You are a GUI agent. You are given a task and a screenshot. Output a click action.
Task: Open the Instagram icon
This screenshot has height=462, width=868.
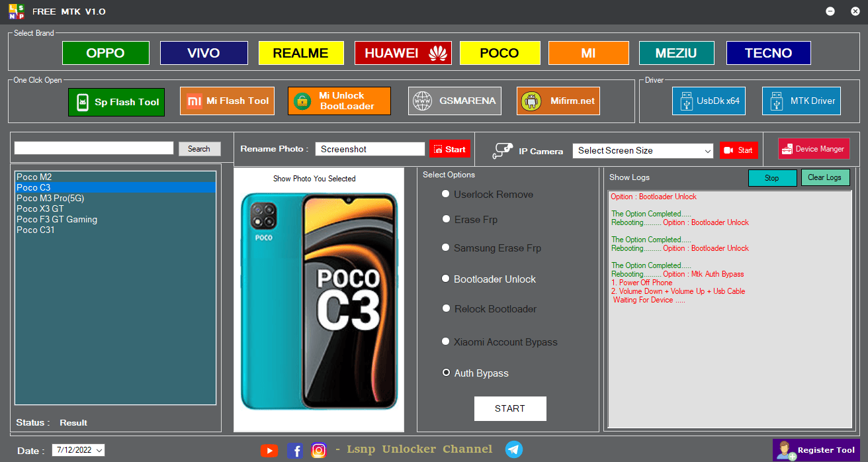pyautogui.click(x=319, y=450)
